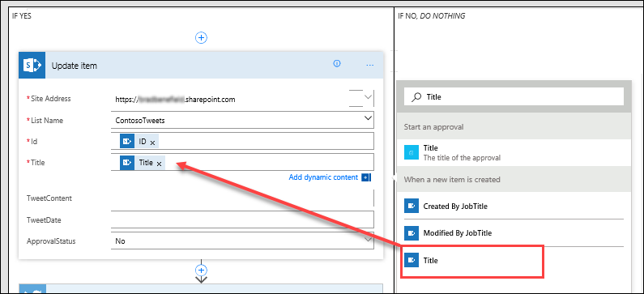This screenshot has height=294, width=644.
Task: Click the text The title of the approval
Action: [462, 158]
